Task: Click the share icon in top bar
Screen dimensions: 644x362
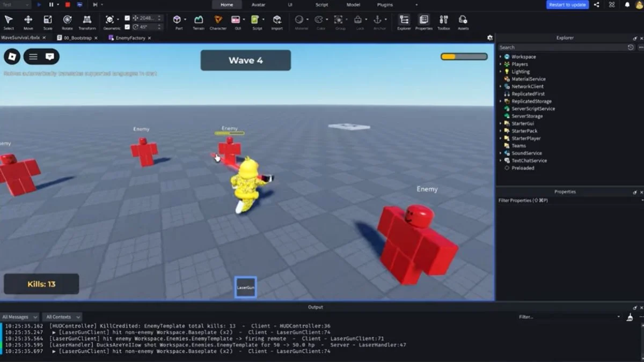Action: click(x=597, y=4)
